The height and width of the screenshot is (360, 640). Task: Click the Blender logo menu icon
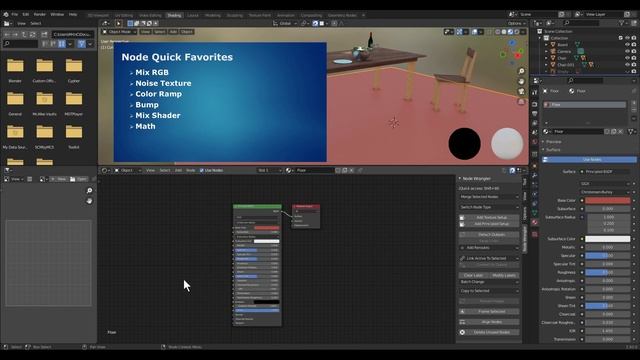[6, 14]
